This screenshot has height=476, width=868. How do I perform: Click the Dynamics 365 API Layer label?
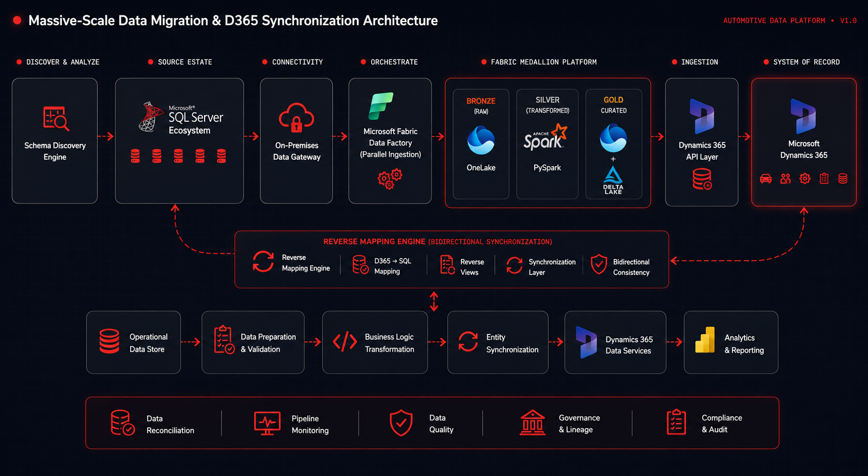pyautogui.click(x=702, y=151)
